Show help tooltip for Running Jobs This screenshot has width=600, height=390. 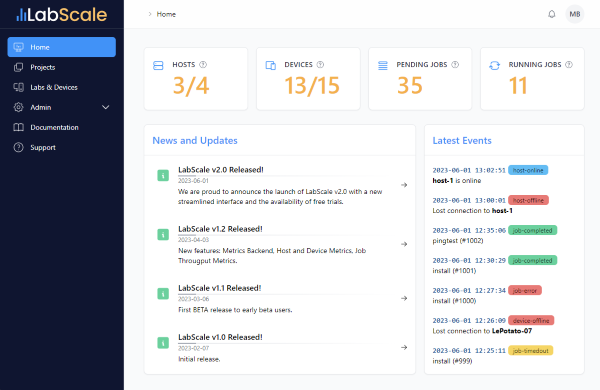click(x=569, y=65)
